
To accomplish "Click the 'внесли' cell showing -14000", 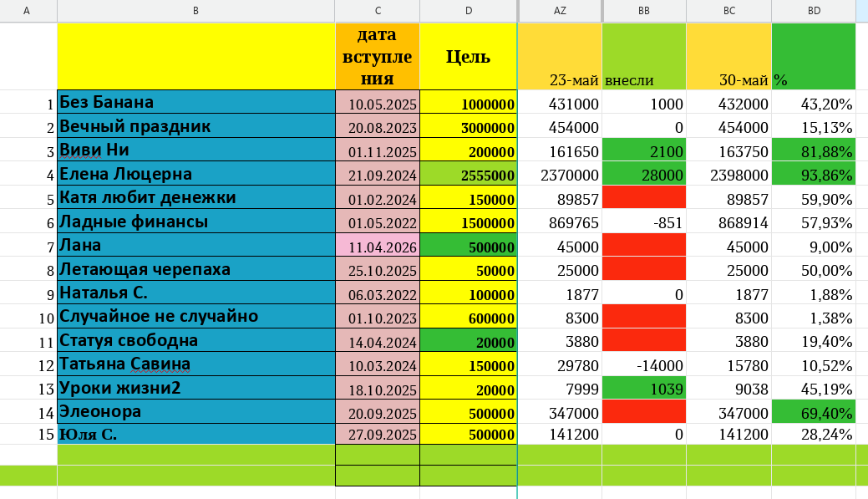I will tap(644, 364).
